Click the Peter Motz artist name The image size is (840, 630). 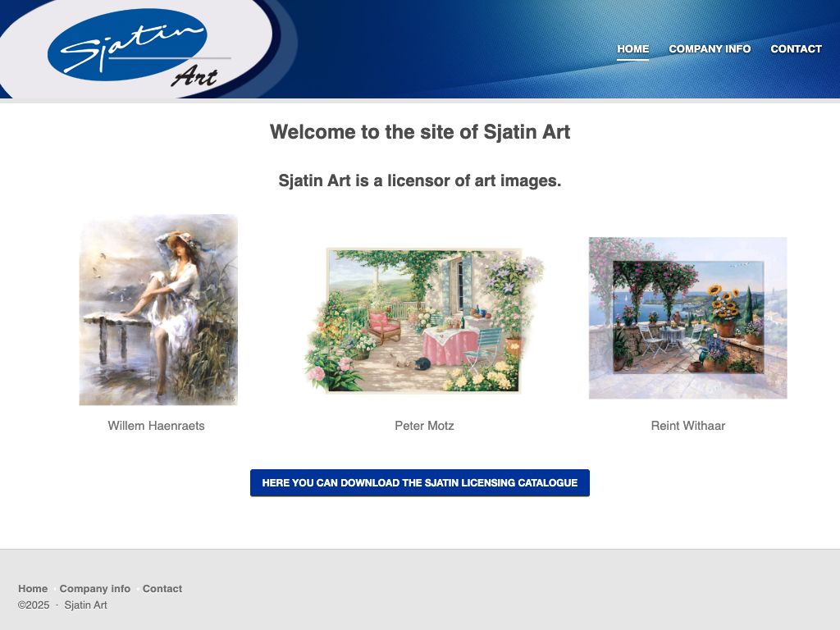424,426
